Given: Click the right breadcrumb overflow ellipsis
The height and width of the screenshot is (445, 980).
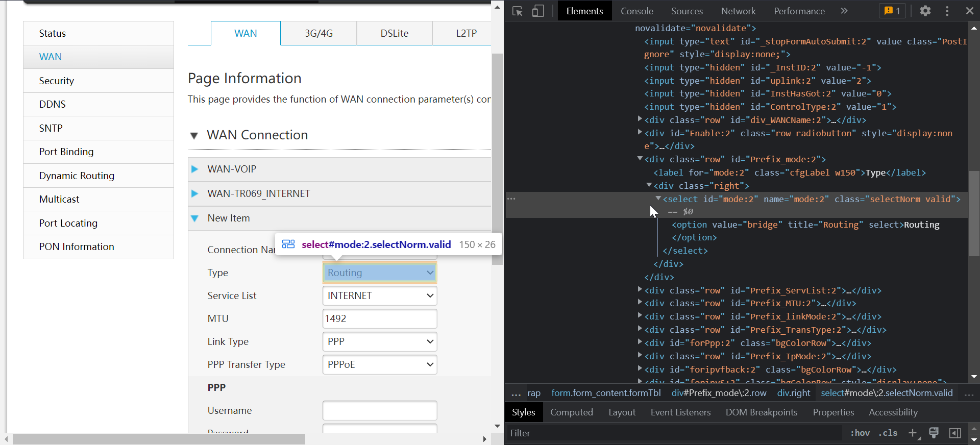Looking at the screenshot, I should pyautogui.click(x=969, y=393).
